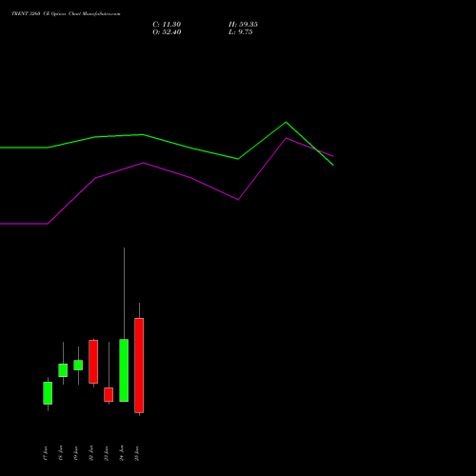Click the TRENT CE Options Chart title
This screenshot has height=476, width=476.
tap(66, 13)
